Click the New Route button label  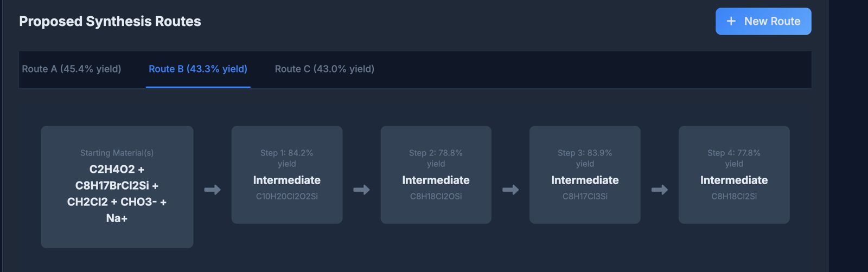tap(772, 21)
